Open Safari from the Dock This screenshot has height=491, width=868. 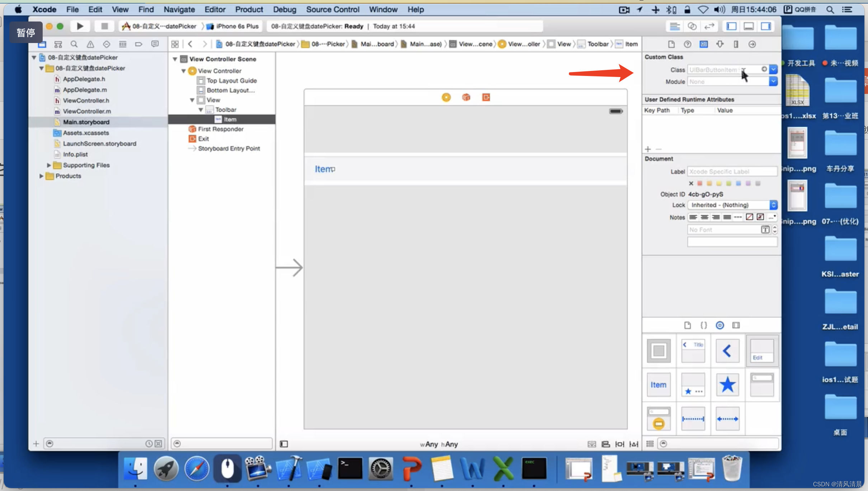197,468
